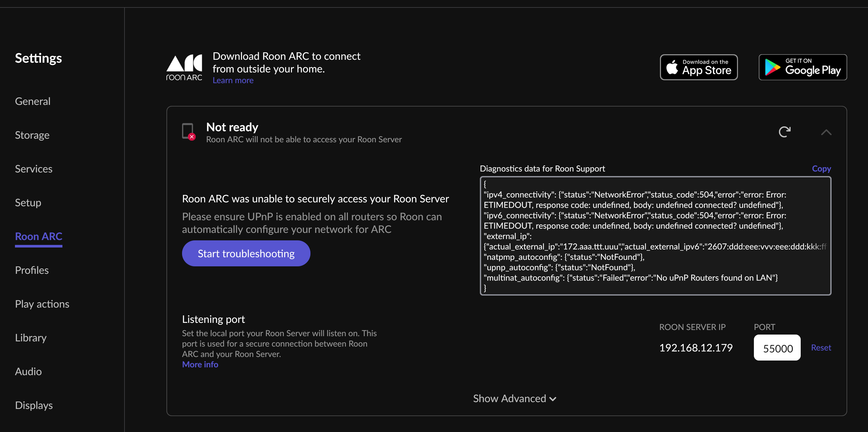
Task: Click the Not ready device status icon
Action: click(188, 131)
